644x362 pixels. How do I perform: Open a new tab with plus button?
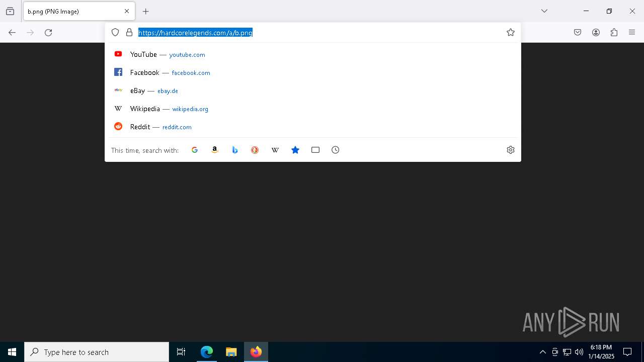[x=146, y=11]
